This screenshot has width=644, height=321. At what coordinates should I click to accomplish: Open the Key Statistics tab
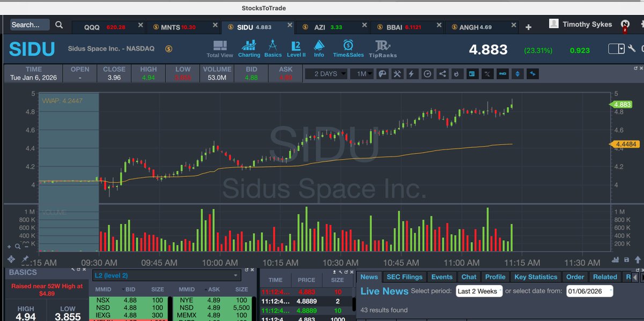536,277
